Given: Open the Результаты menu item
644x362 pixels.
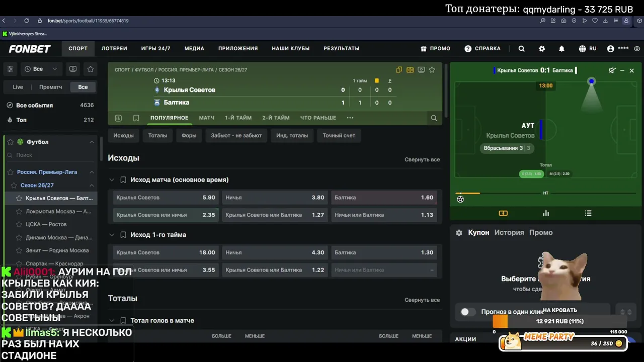Looking at the screenshot, I should tap(342, 49).
